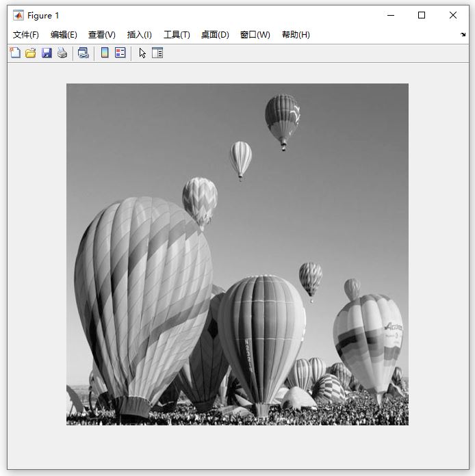Open the 工具(T) menu
The width and height of the screenshot is (475, 476).
tap(177, 35)
